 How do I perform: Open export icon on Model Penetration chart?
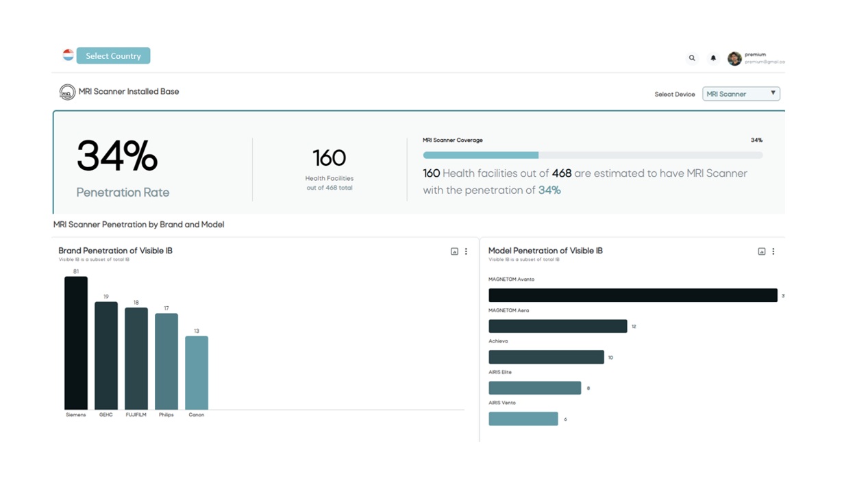(x=761, y=251)
